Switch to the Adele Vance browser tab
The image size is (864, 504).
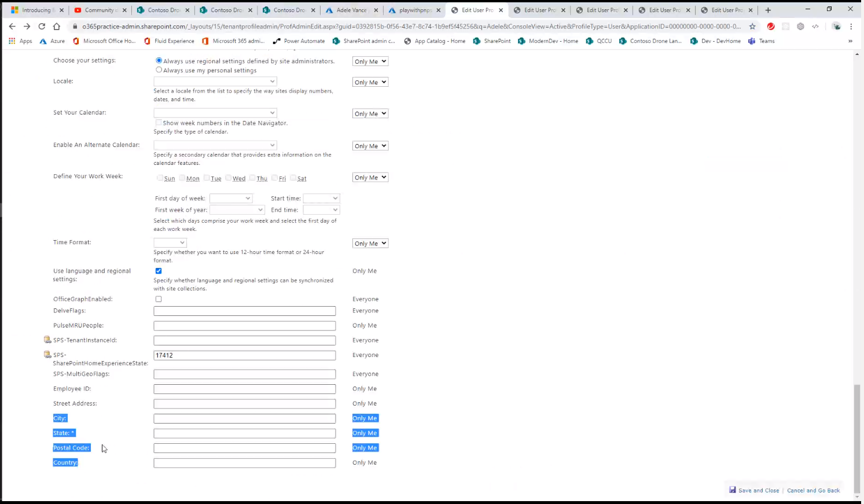click(350, 10)
